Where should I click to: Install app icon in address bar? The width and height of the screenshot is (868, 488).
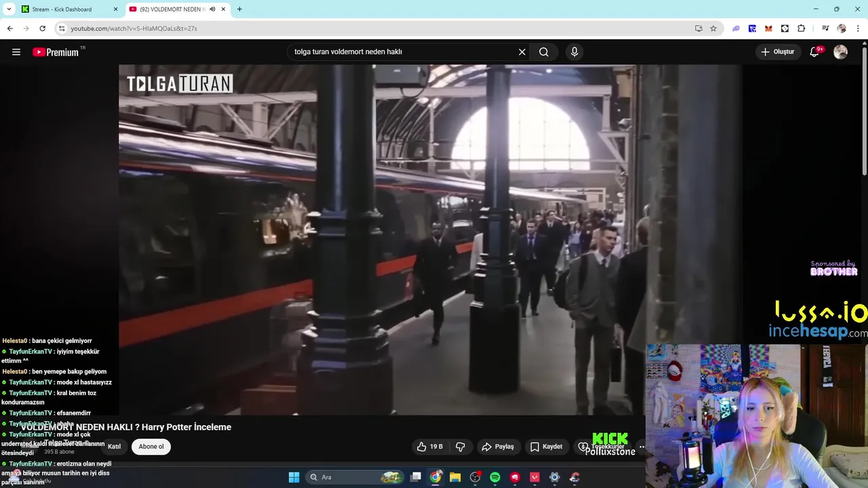[x=698, y=28]
